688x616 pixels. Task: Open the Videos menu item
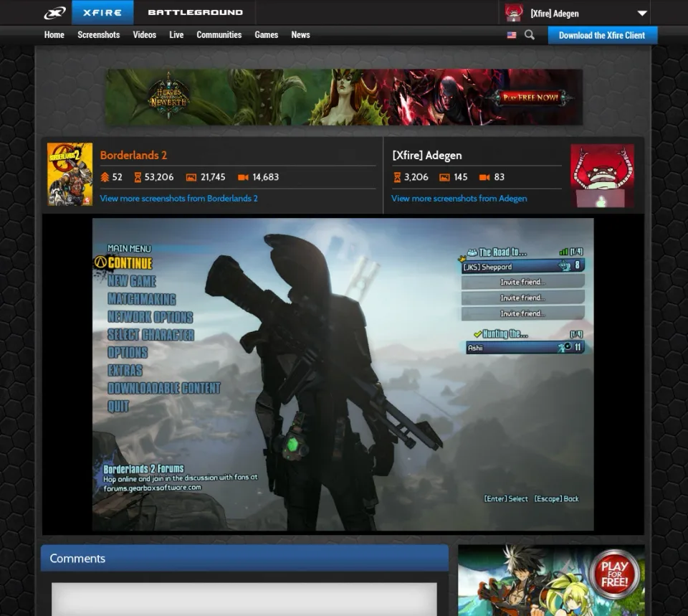144,34
